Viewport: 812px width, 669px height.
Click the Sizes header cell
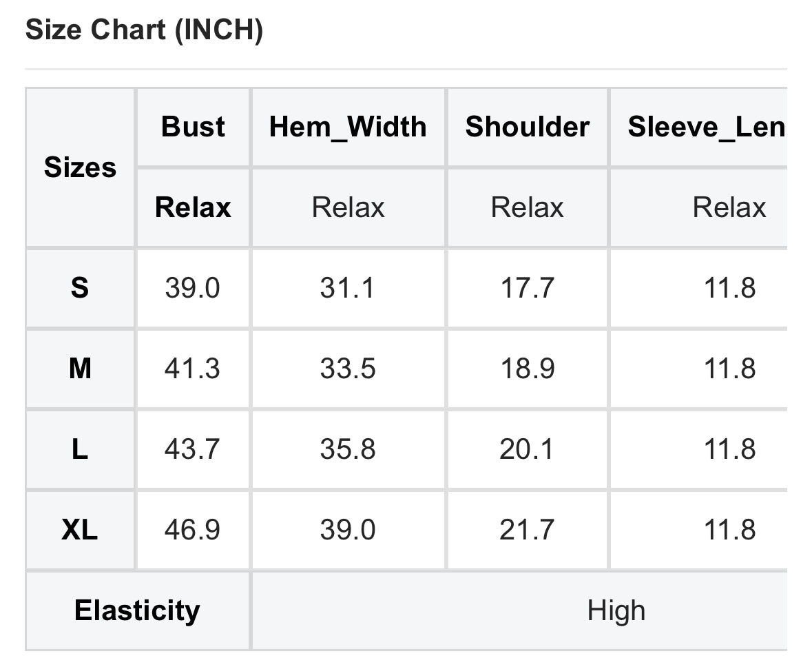(x=80, y=167)
